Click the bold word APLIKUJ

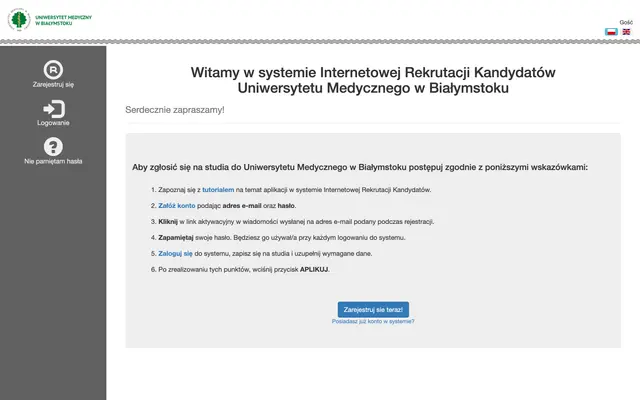coord(314,269)
